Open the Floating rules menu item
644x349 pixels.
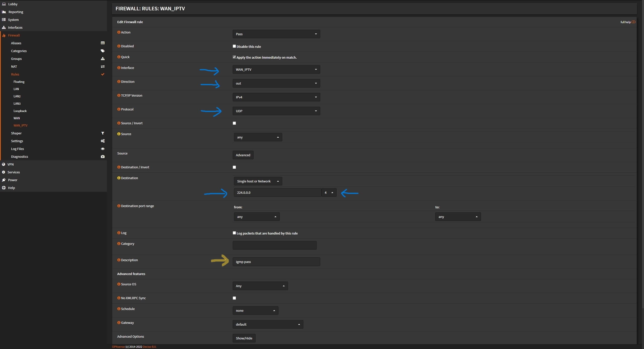point(19,82)
